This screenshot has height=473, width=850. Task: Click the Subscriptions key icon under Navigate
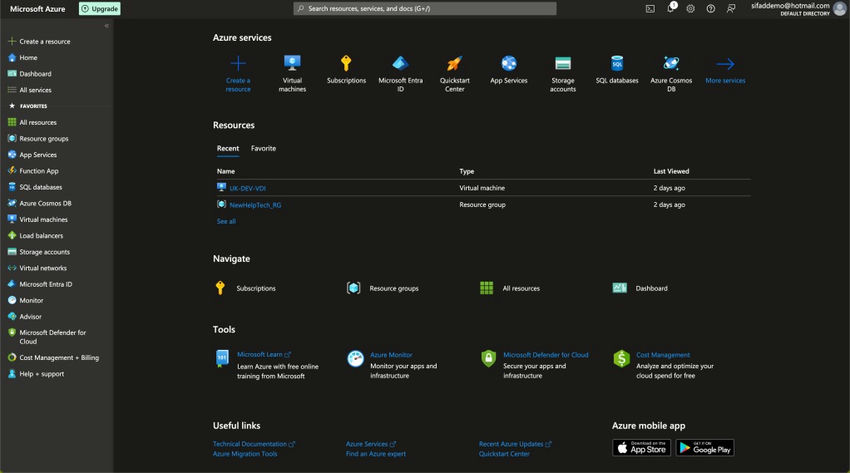tap(220, 288)
